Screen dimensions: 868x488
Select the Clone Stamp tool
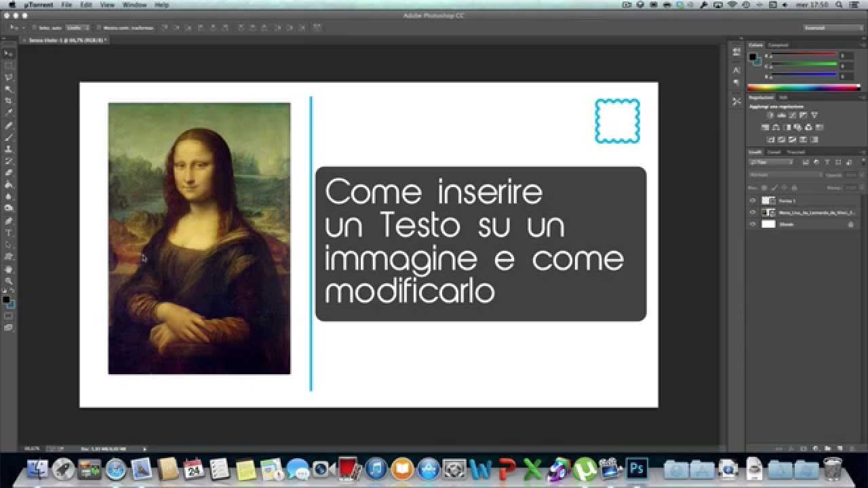tap(9, 148)
